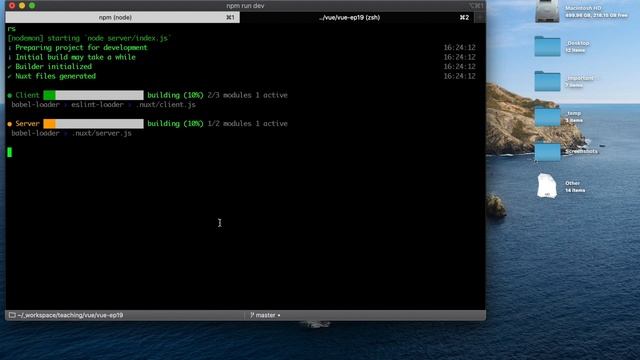Click the Client build progress bar
The width and height of the screenshot is (640, 360).
click(93, 95)
